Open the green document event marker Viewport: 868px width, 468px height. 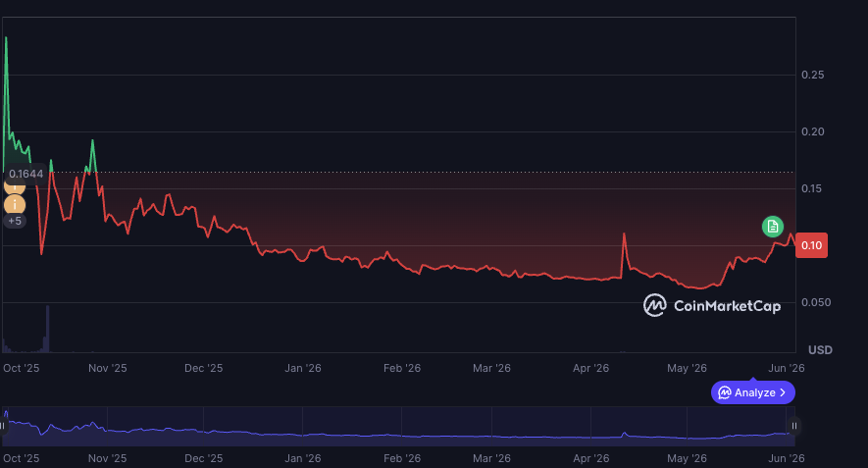tap(772, 227)
